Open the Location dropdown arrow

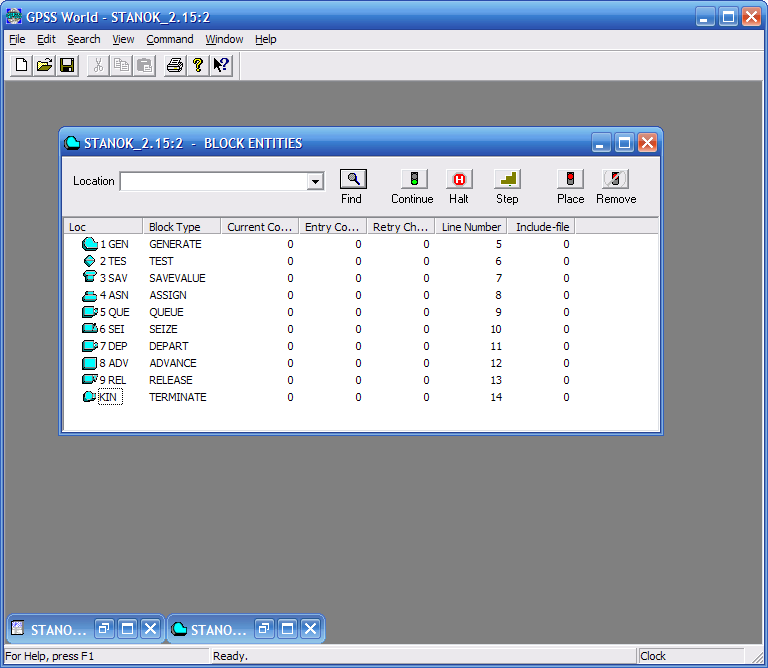click(315, 182)
